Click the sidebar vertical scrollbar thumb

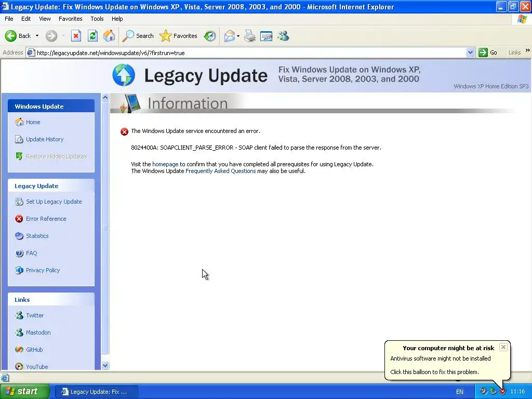point(105,228)
